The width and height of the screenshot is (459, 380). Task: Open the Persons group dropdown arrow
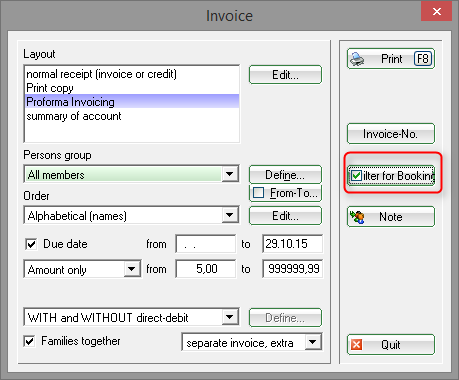pyautogui.click(x=230, y=174)
